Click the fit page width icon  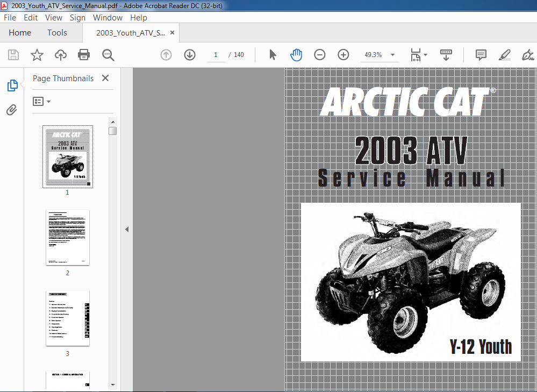pyautogui.click(x=416, y=55)
